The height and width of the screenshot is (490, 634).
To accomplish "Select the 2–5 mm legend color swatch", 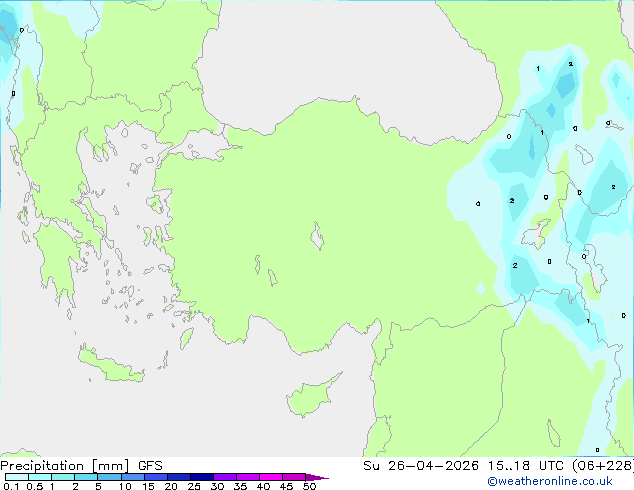I will (86, 477).
